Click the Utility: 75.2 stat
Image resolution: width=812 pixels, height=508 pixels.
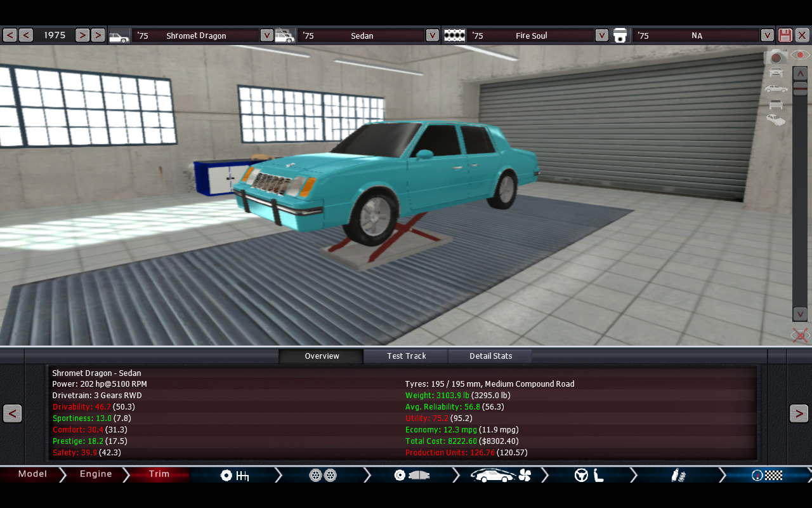click(x=427, y=418)
